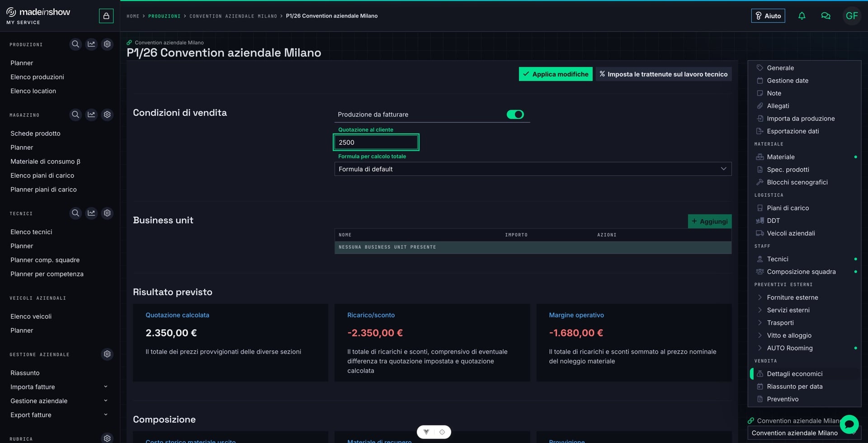Go to CONVENTION AZIENDALE MILANO breadcrumb
The height and width of the screenshot is (443, 868).
(233, 16)
